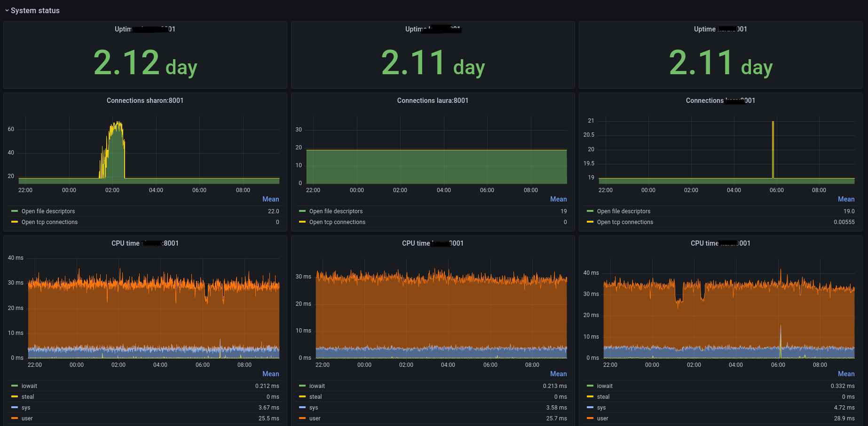Toggle user series with mean 28.9 ms
Image resolution: width=868 pixels, height=426 pixels.
click(603, 418)
